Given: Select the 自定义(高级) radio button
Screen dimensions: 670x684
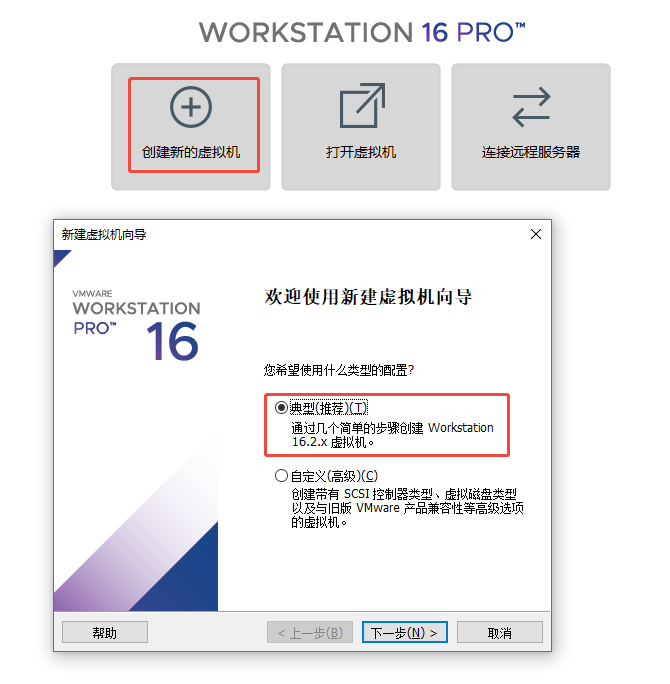Looking at the screenshot, I should click(281, 475).
